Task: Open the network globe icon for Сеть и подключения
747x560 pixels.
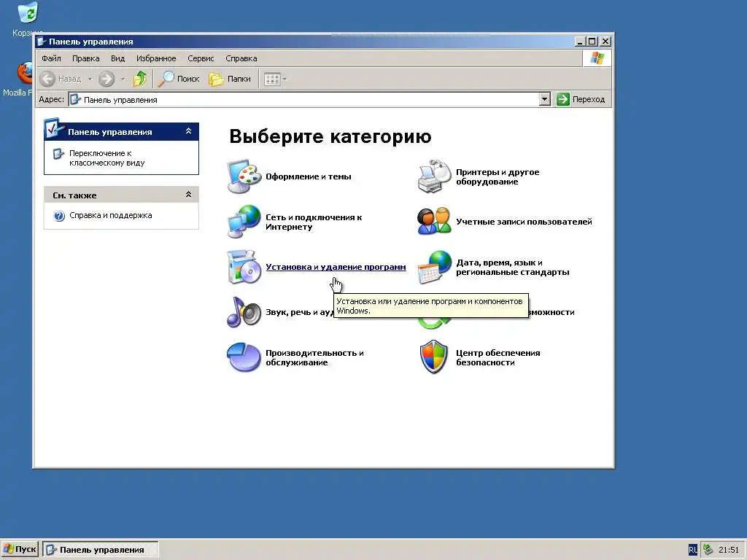Action: [x=244, y=222]
